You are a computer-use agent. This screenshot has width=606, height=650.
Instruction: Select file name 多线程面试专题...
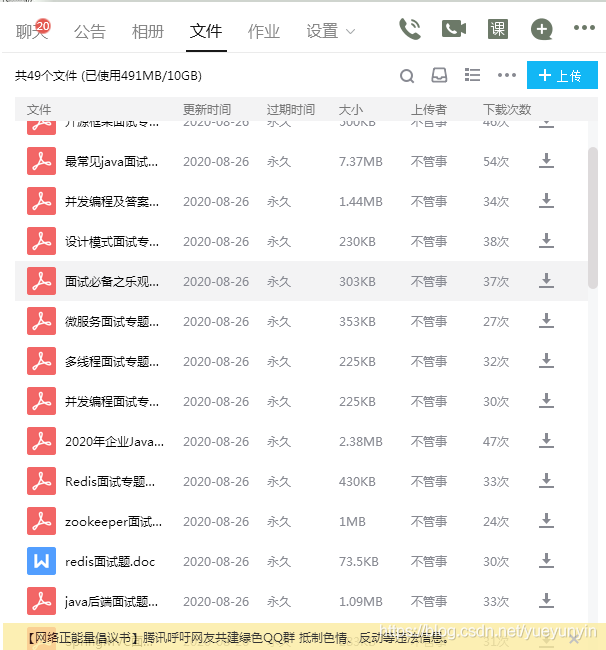pyautogui.click(x=112, y=361)
